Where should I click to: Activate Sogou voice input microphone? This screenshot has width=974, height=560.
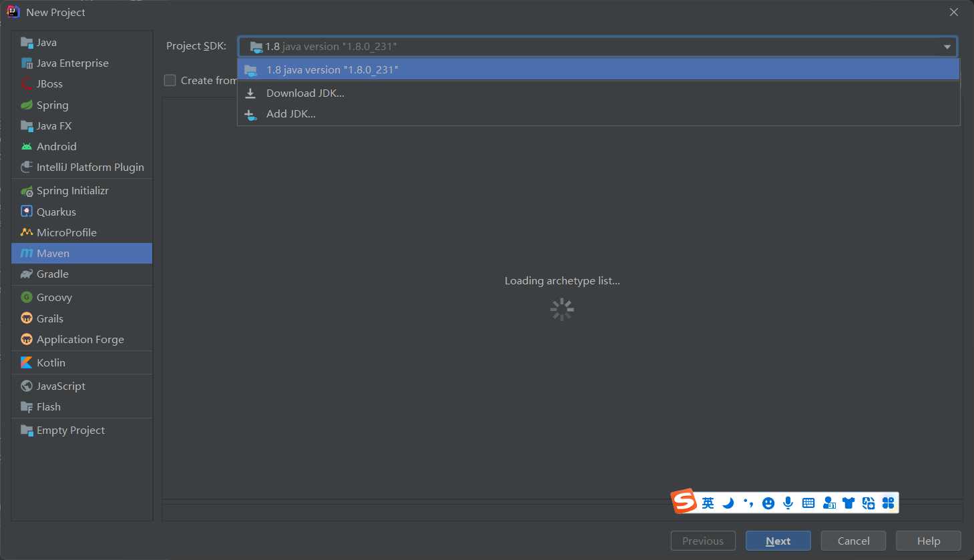(788, 503)
